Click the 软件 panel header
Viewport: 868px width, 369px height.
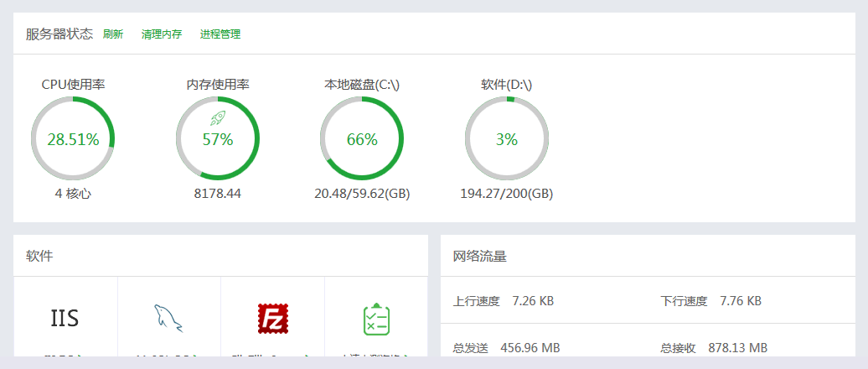pyautogui.click(x=39, y=256)
